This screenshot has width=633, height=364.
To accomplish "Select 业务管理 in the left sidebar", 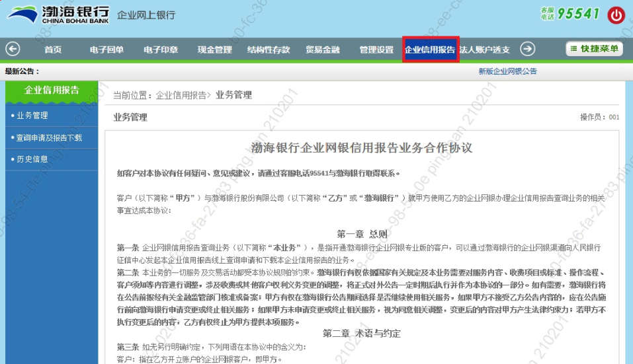I will tap(32, 116).
